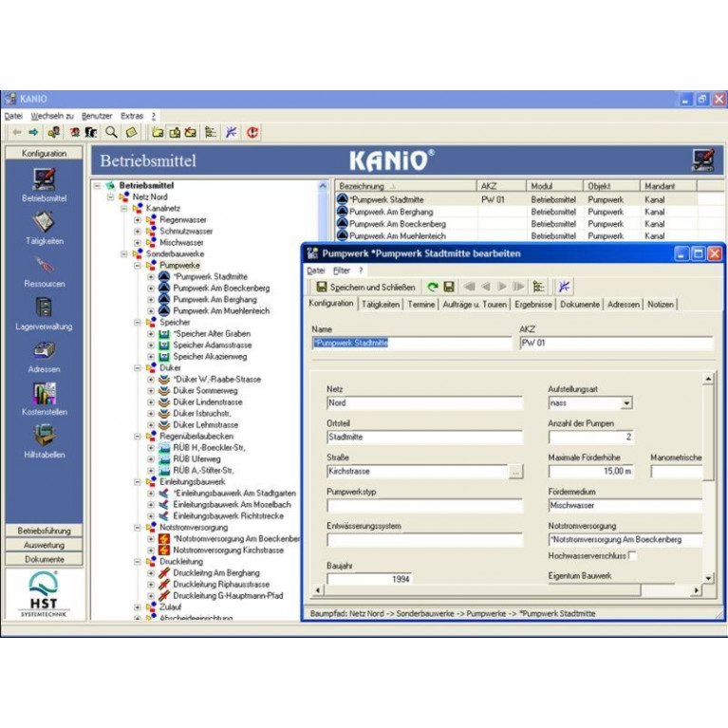This screenshot has height=728, width=728.
Task: Select Düker Lindenstrasse in the tree
Action: point(208,402)
